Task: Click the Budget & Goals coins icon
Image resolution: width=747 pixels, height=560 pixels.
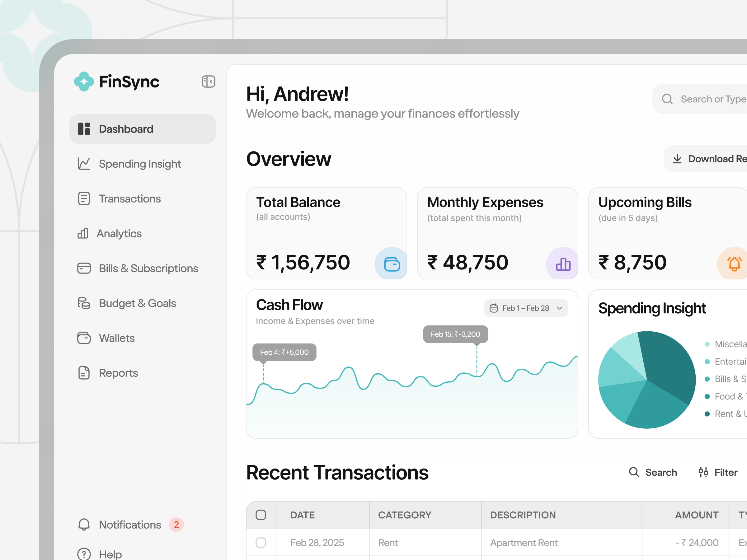Action: 84,303
